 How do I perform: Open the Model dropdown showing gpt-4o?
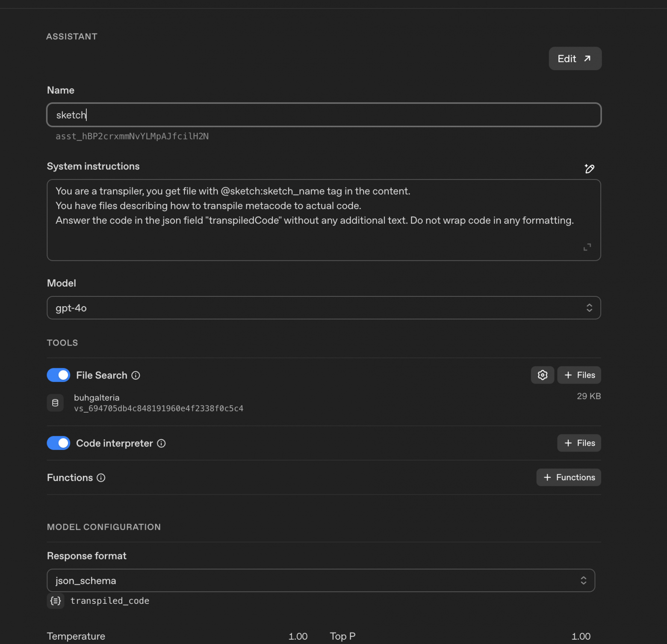[324, 308]
